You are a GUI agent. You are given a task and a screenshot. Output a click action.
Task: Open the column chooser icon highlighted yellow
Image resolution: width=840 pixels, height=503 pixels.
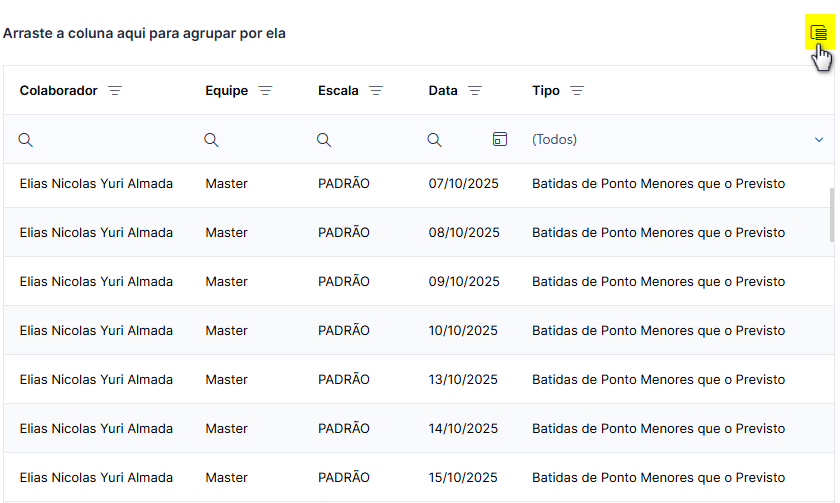coord(819,32)
